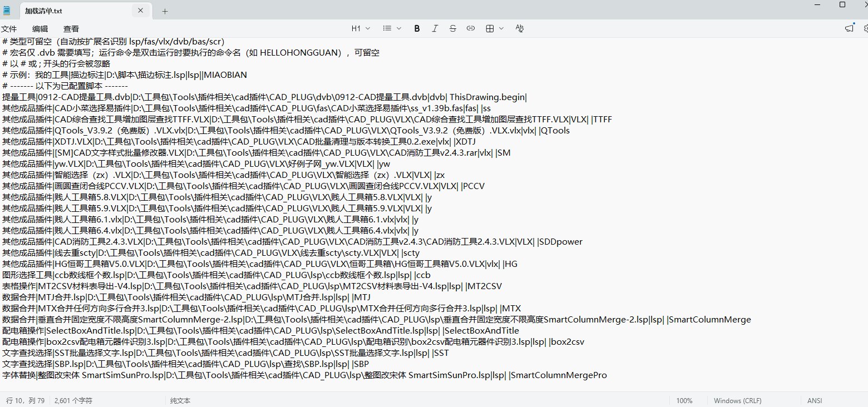The width and height of the screenshot is (868, 407).
Task: Click the line ending with |QTools
Action: pyautogui.click(x=286, y=131)
